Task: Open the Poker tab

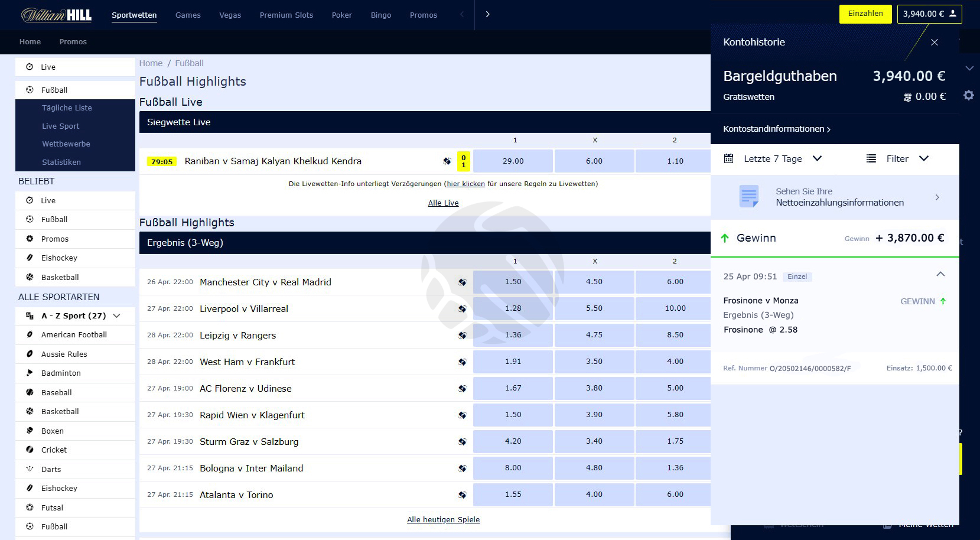Action: tap(342, 15)
